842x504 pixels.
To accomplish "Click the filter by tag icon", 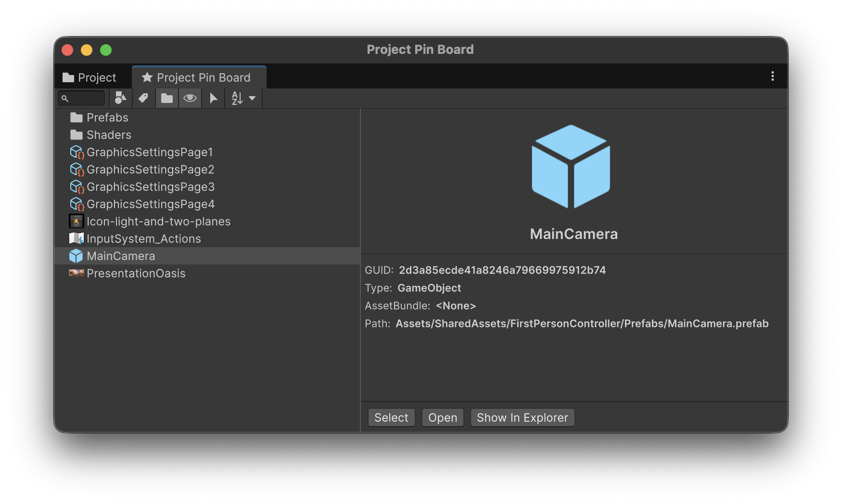I will click(x=143, y=98).
